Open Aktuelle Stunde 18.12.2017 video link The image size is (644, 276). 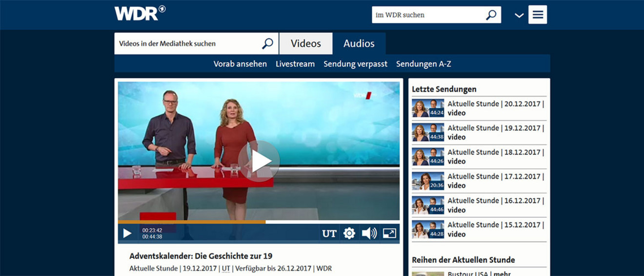pos(496,157)
